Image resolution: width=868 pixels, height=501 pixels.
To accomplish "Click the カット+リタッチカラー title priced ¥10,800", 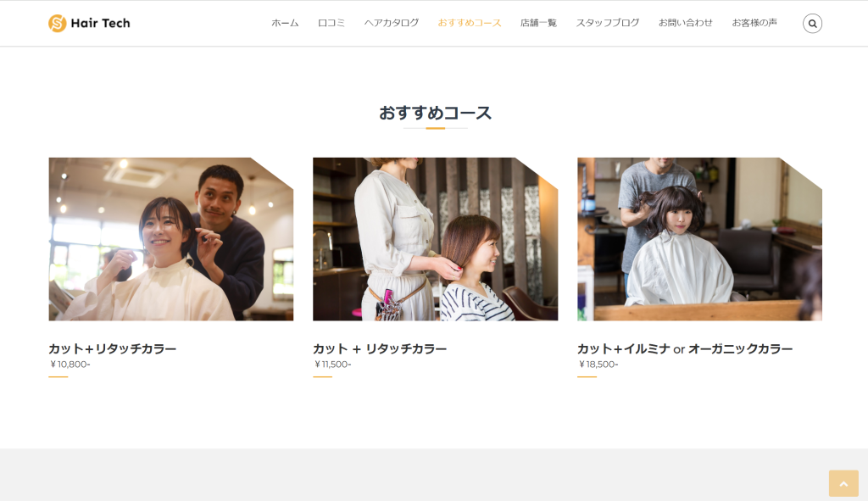I will 113,348.
